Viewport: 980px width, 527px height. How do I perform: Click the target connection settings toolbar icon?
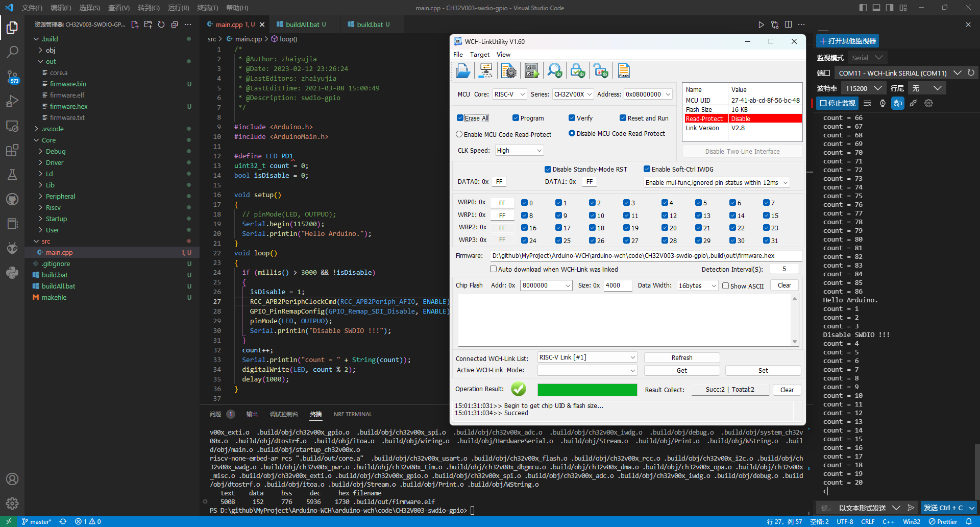coord(485,70)
